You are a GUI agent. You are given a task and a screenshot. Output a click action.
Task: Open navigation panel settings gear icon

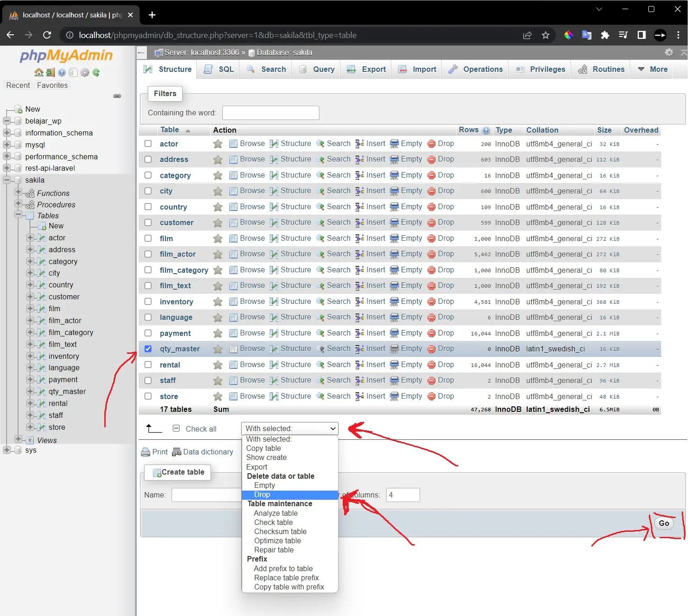pos(85,72)
